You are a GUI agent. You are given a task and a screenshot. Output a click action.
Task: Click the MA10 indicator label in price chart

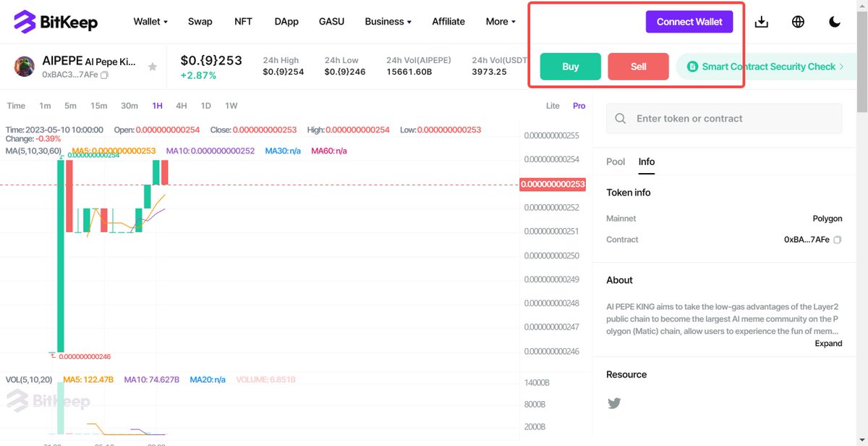pyautogui.click(x=210, y=151)
